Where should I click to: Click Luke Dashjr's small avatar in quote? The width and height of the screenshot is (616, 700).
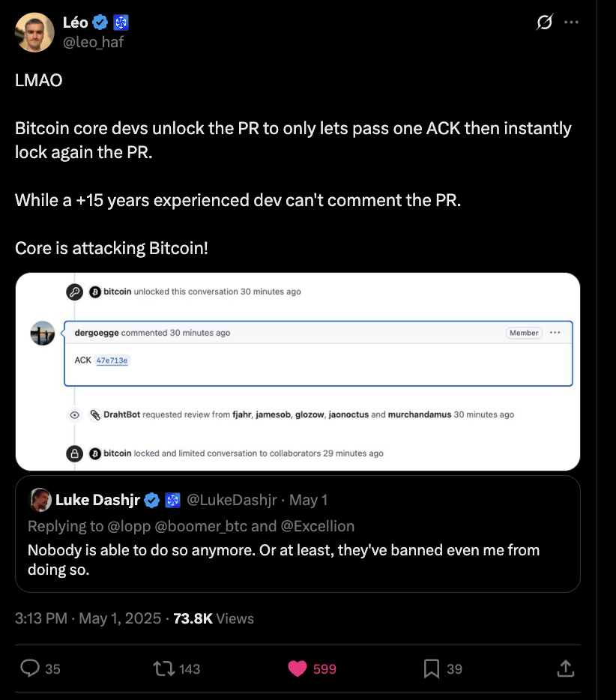pyautogui.click(x=40, y=500)
